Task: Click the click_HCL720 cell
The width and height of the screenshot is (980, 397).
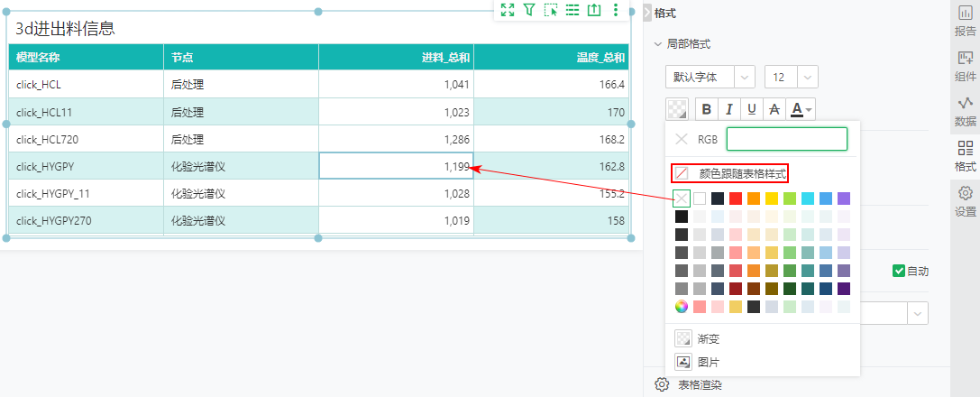Action: tap(87, 139)
